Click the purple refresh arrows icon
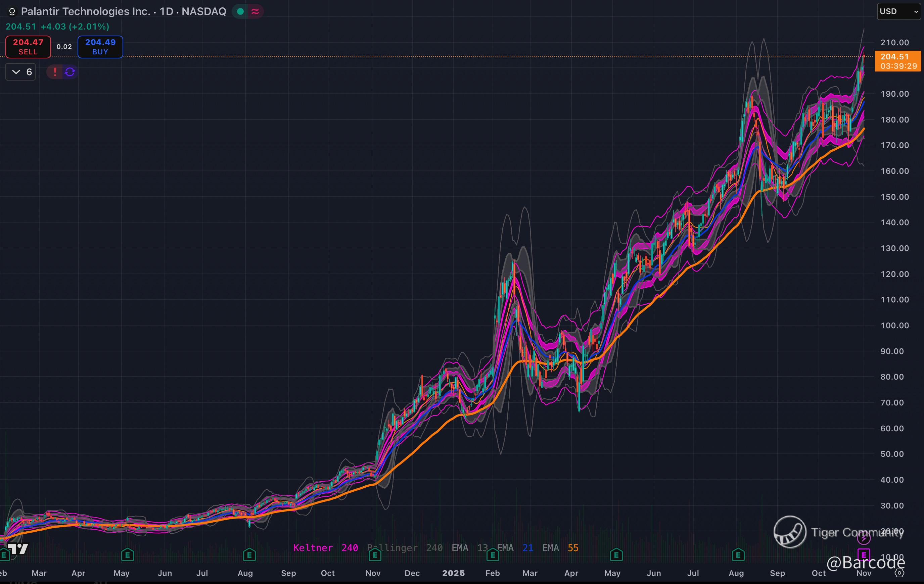The height and width of the screenshot is (584, 924). pos(70,72)
